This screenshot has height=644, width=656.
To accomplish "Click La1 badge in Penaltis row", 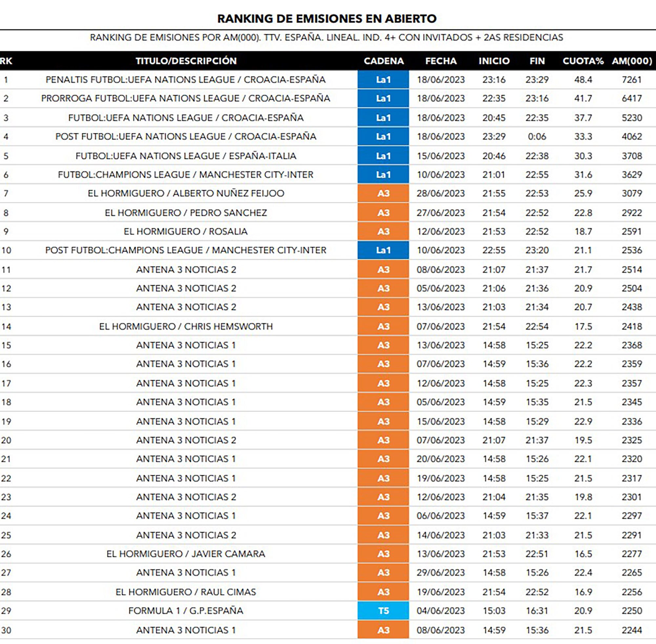I will 383,80.
